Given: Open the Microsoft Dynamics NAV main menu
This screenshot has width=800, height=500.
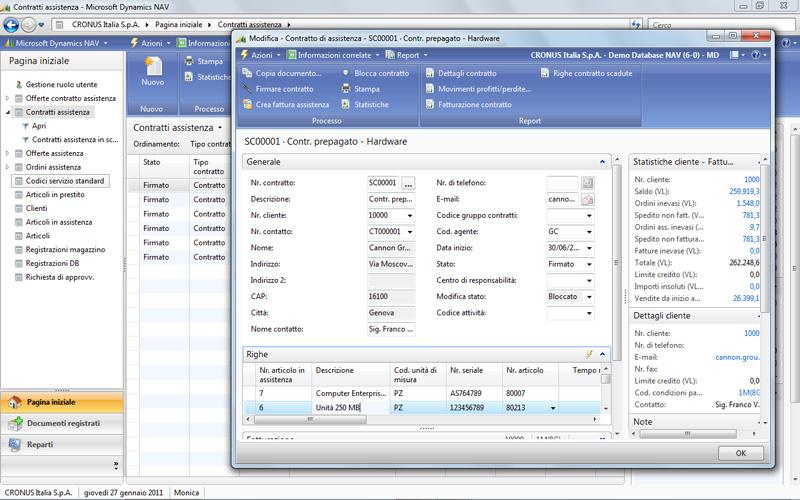Looking at the screenshot, I should pyautogui.click(x=56, y=43).
